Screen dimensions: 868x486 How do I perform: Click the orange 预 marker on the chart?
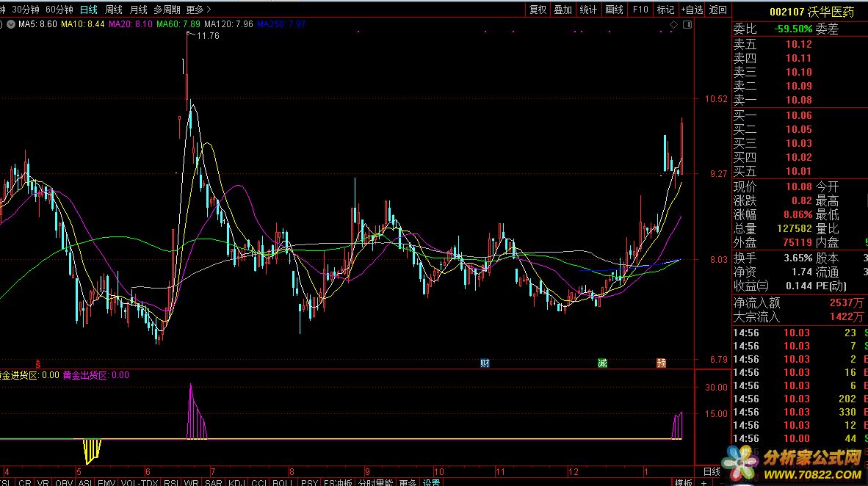click(662, 363)
